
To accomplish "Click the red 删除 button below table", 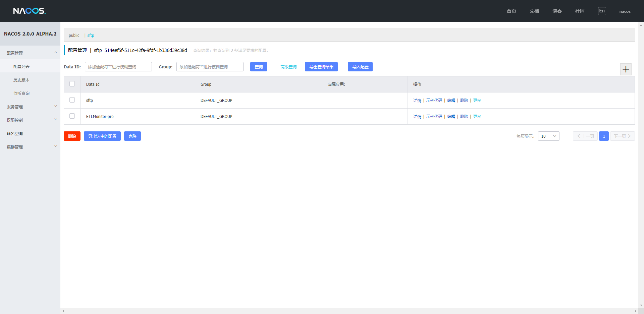I will pos(72,136).
